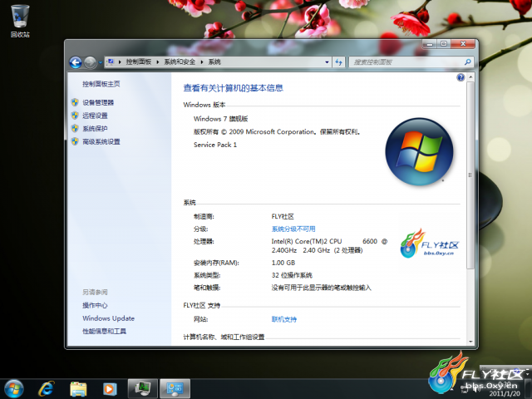532x399 pixels.
Task: Select the 32 位操作系统 value
Action: pyautogui.click(x=292, y=275)
